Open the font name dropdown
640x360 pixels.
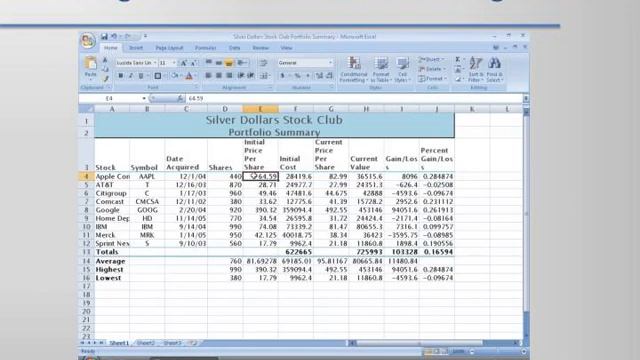pos(155,63)
